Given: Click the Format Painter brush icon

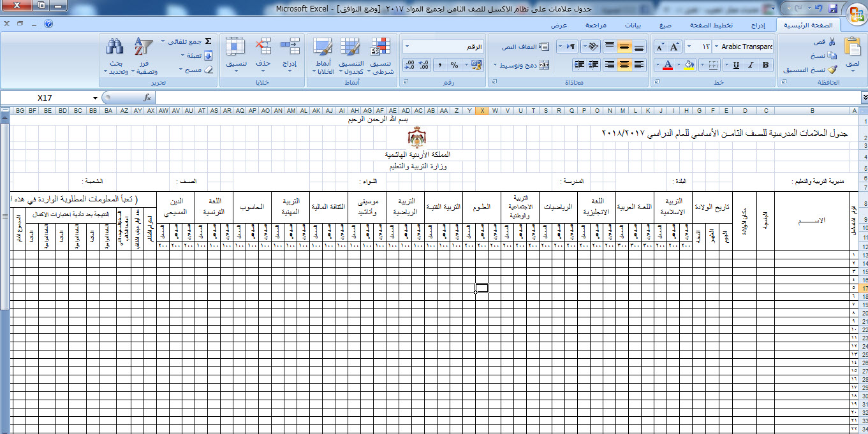Looking at the screenshot, I should [x=832, y=70].
